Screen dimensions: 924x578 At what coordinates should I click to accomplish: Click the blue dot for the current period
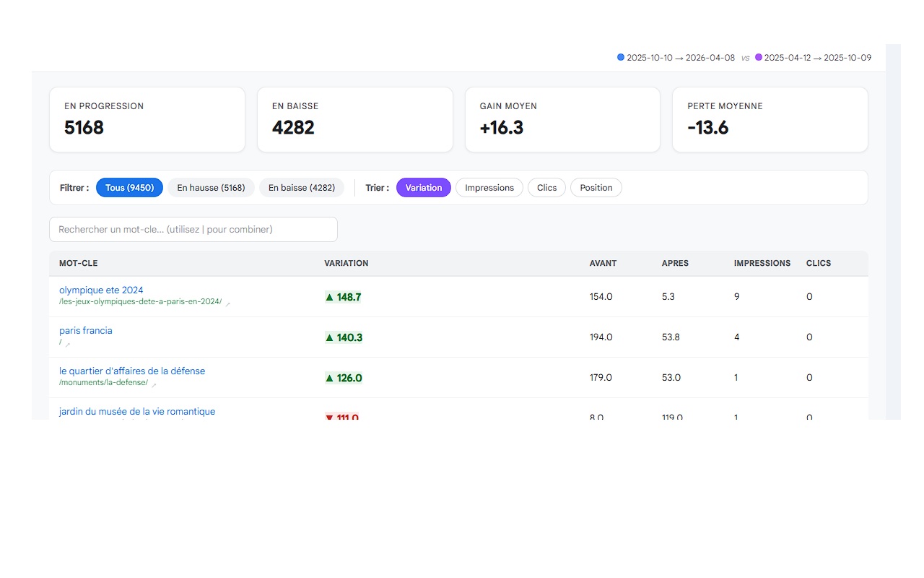(x=621, y=57)
